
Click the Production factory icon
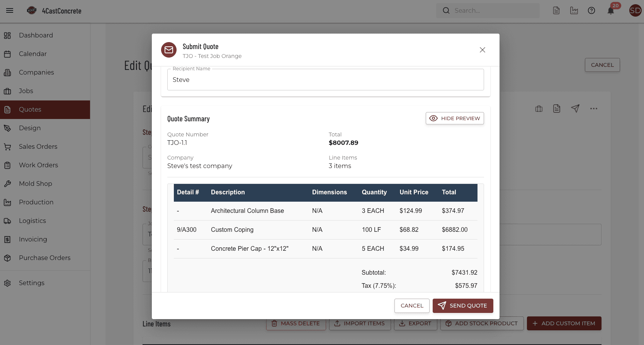(x=7, y=202)
